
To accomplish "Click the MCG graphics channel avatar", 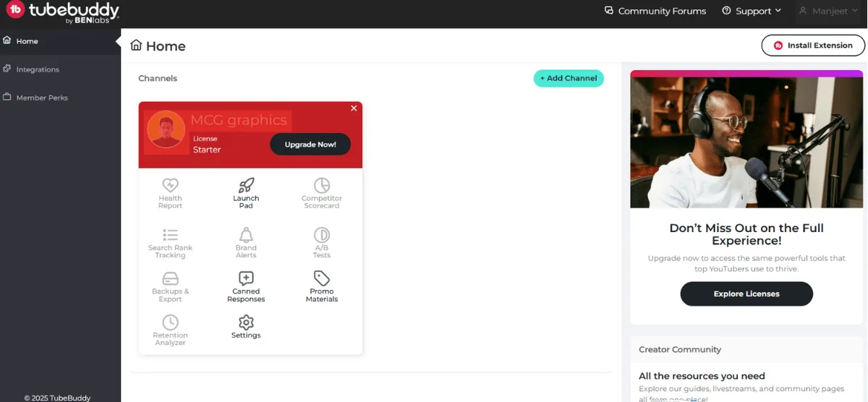I will click(166, 129).
